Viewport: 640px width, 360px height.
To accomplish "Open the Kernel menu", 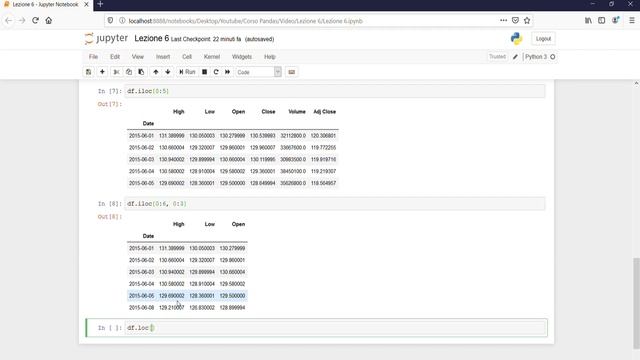I will [x=211, y=57].
